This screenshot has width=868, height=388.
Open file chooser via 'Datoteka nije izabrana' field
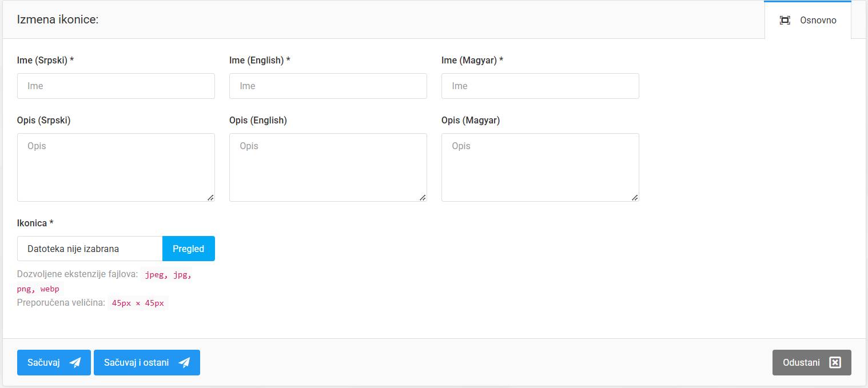[x=90, y=249]
